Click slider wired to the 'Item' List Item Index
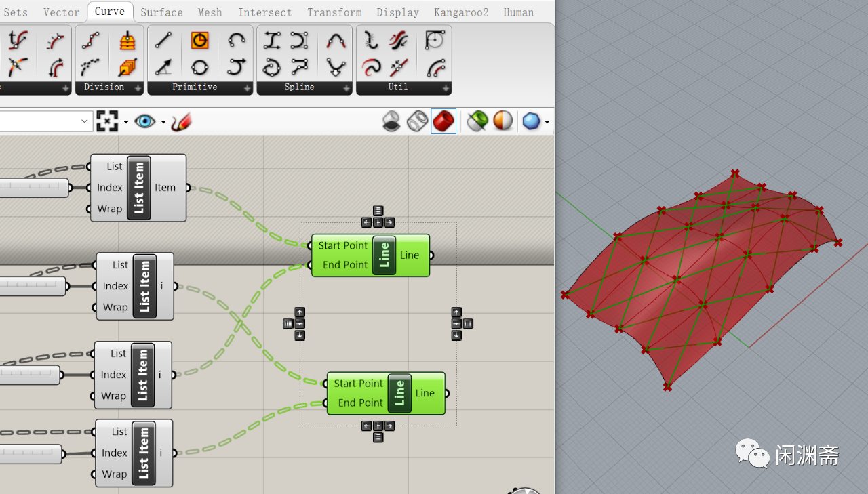This screenshot has width=868, height=494. point(34,188)
